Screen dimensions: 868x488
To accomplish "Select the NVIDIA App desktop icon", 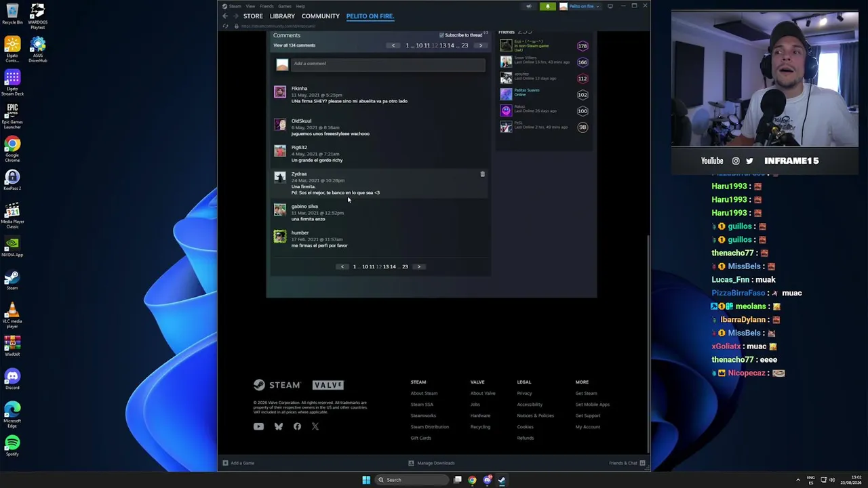I will click(x=12, y=246).
